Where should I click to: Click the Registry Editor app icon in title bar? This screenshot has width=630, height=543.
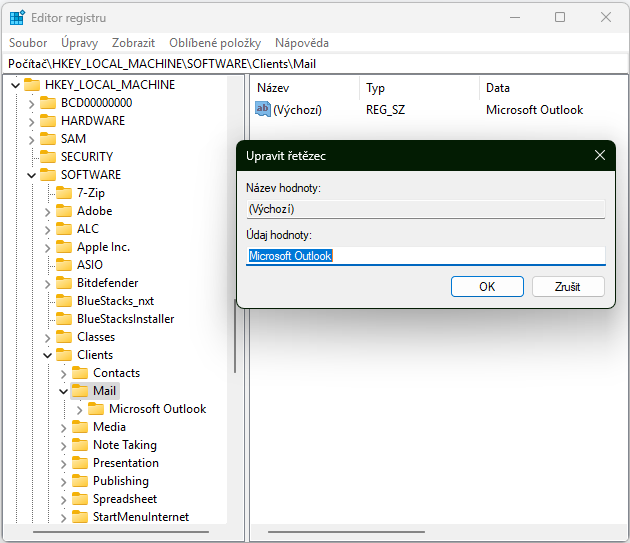click(17, 17)
